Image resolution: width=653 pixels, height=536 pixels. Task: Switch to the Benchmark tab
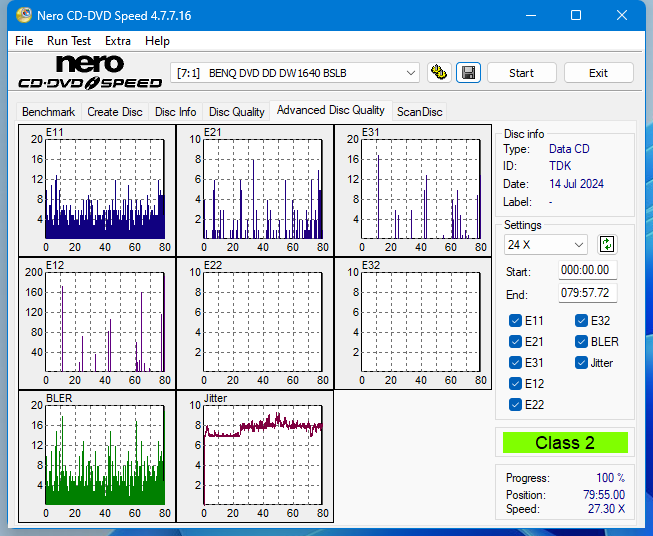click(x=49, y=112)
